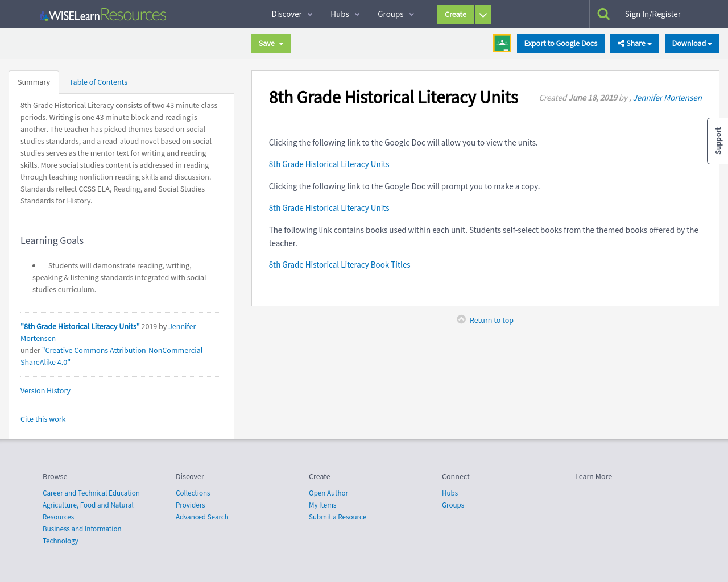Open the Download dropdown
This screenshot has height=582, width=728.
click(692, 43)
